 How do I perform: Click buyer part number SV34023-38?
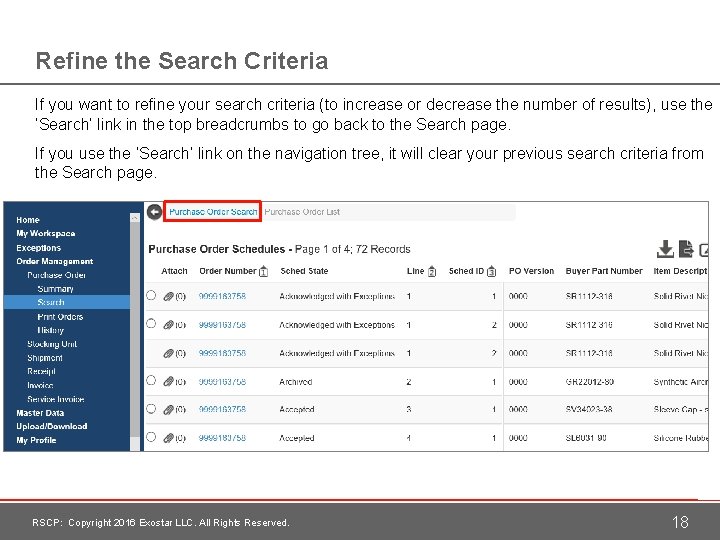(x=589, y=410)
